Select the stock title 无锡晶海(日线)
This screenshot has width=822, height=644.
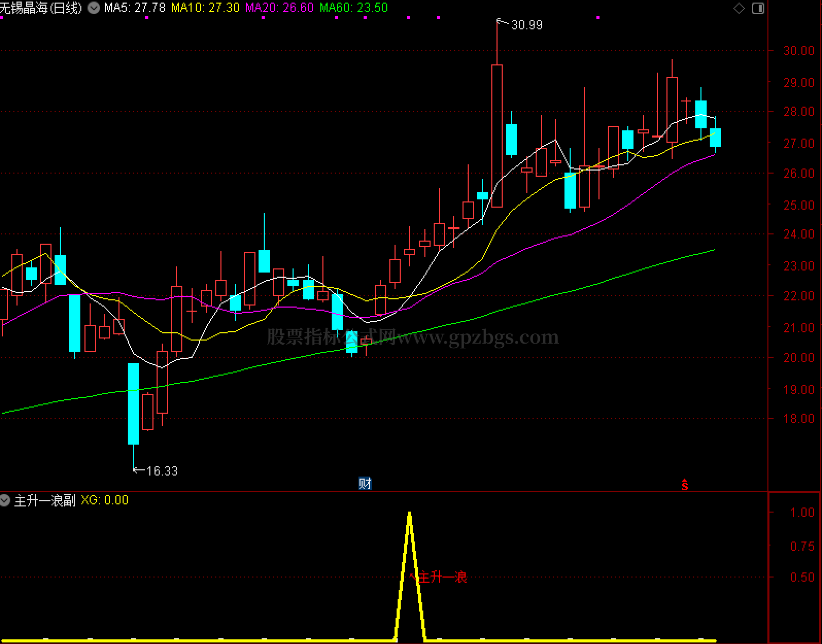click(x=41, y=8)
